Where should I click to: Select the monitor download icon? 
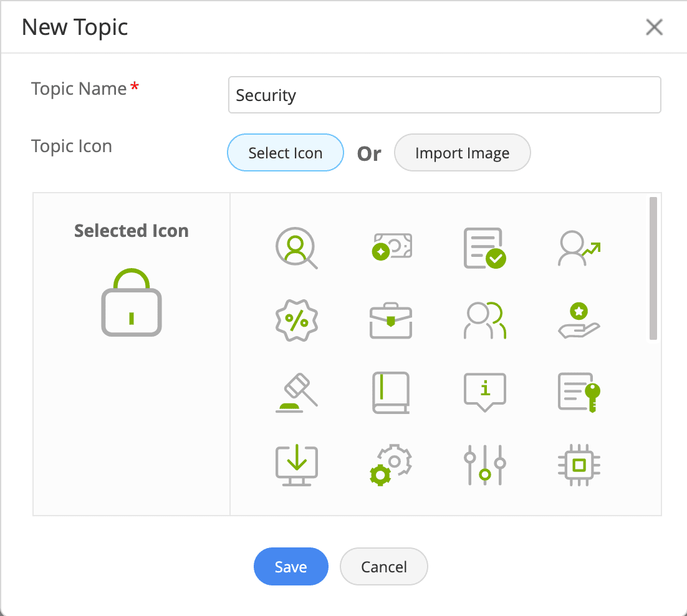tap(296, 465)
